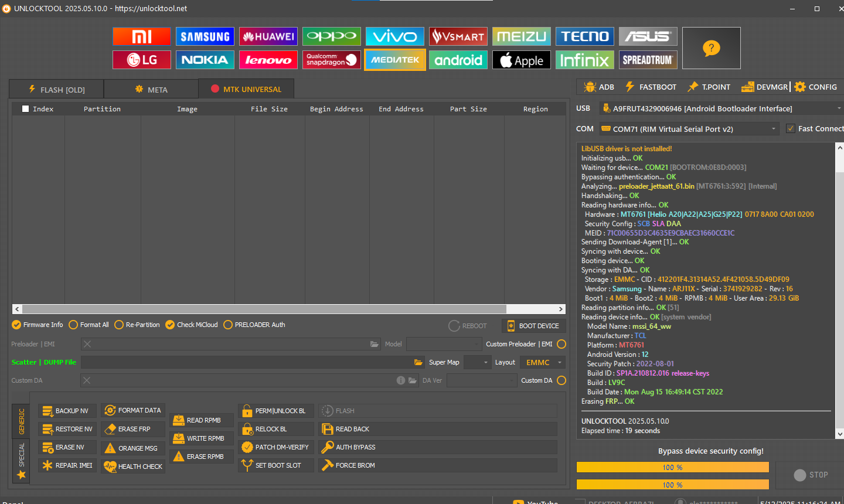
Task: Select the Qualcomm Snapdragon tile
Action: [332, 60]
